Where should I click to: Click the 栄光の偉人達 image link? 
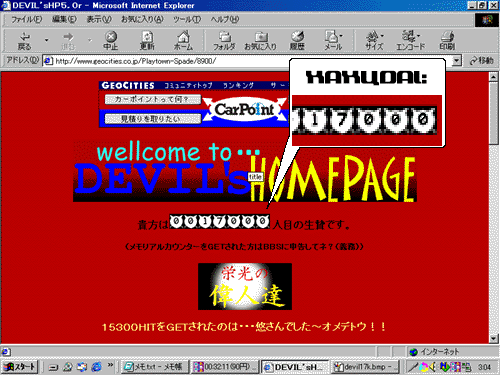[x=245, y=286]
